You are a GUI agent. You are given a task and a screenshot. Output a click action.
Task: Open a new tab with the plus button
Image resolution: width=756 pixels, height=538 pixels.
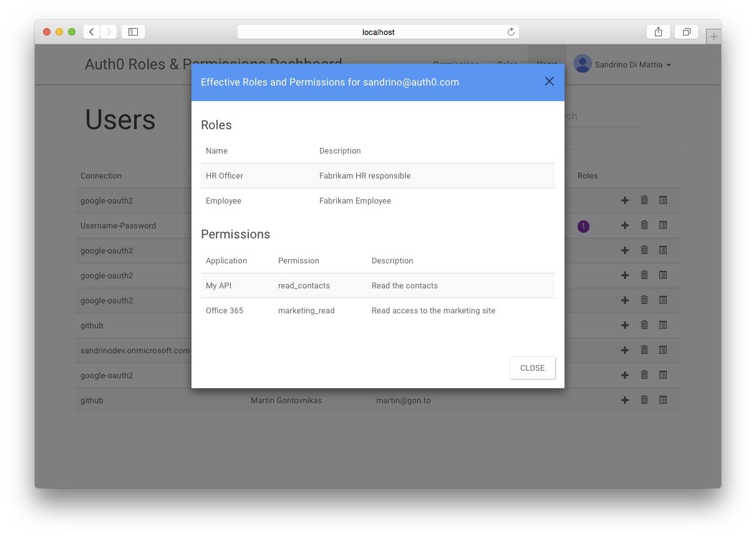click(714, 37)
